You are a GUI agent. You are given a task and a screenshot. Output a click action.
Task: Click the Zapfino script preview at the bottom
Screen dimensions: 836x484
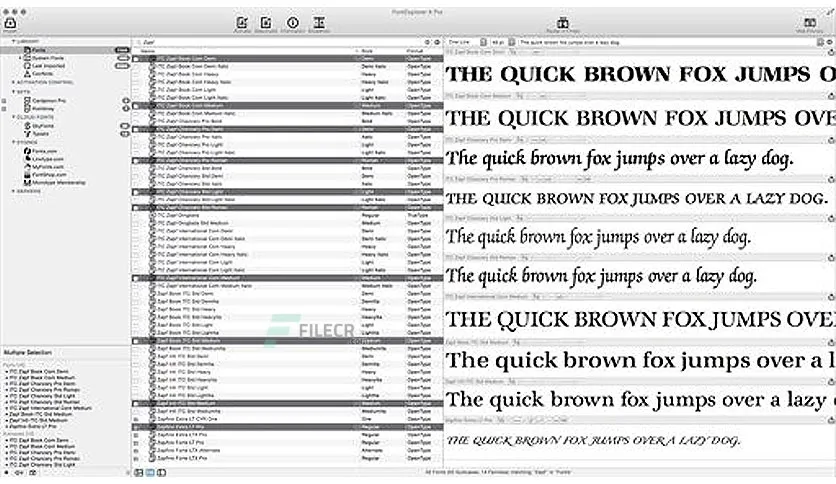click(593, 440)
